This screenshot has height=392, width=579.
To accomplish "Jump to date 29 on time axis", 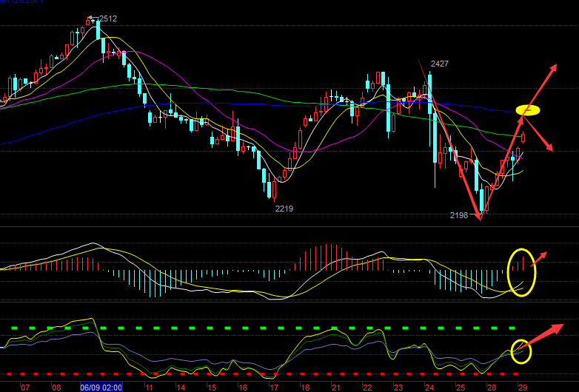I will click(522, 387).
